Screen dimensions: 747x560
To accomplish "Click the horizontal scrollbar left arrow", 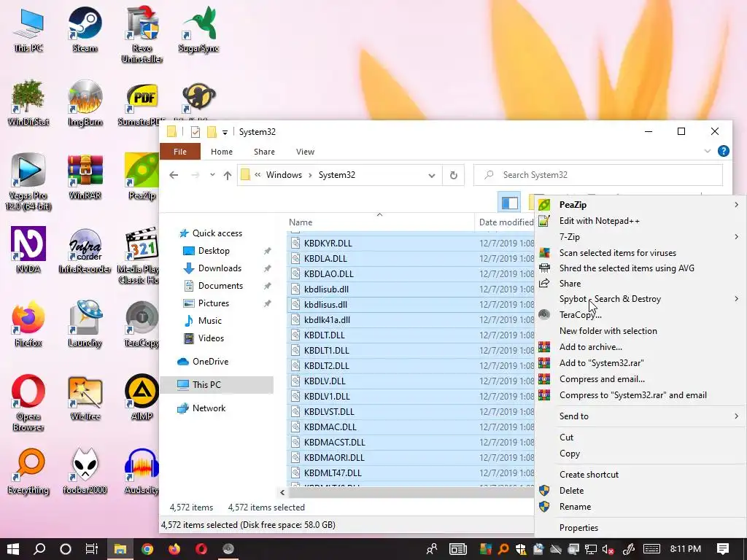I will pyautogui.click(x=282, y=492).
